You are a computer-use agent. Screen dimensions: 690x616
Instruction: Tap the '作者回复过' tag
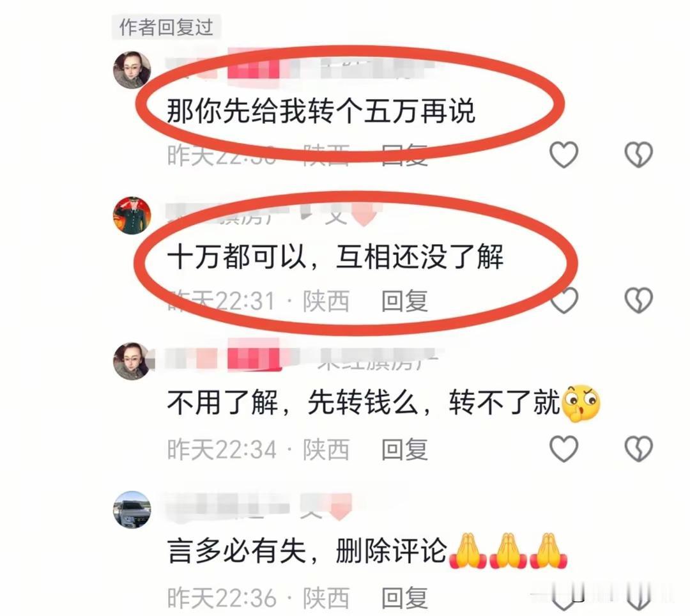[166, 27]
